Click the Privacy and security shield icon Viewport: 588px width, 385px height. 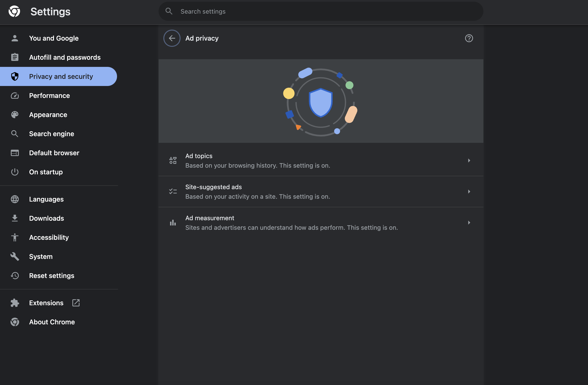(x=14, y=76)
